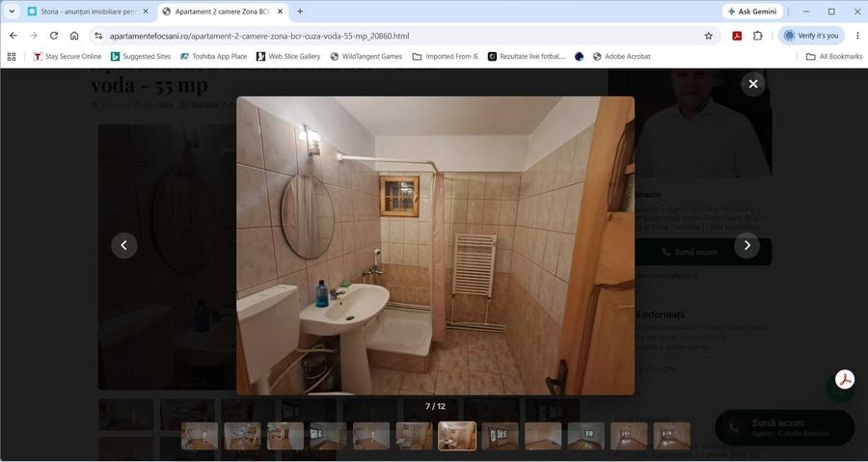Open the Stay Secure Online bookmark
Viewport: 868px width, 462px height.
point(67,57)
